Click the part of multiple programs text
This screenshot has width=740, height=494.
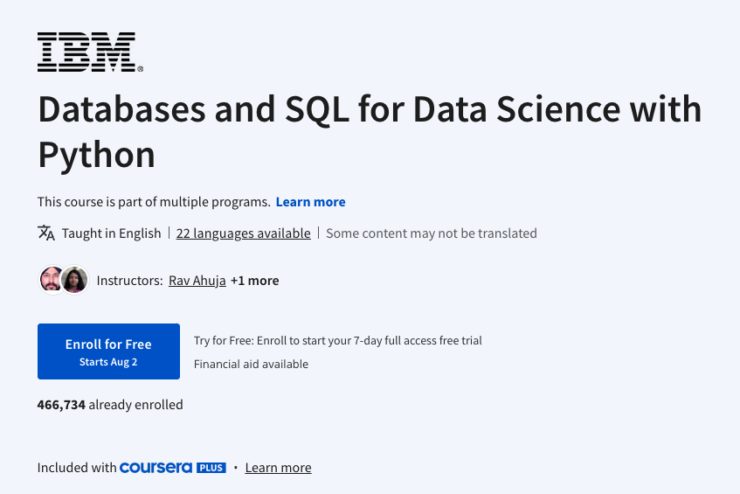(x=153, y=201)
